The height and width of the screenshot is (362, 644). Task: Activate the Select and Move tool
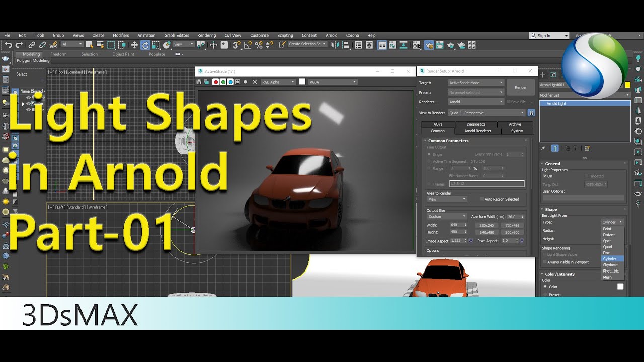click(134, 45)
